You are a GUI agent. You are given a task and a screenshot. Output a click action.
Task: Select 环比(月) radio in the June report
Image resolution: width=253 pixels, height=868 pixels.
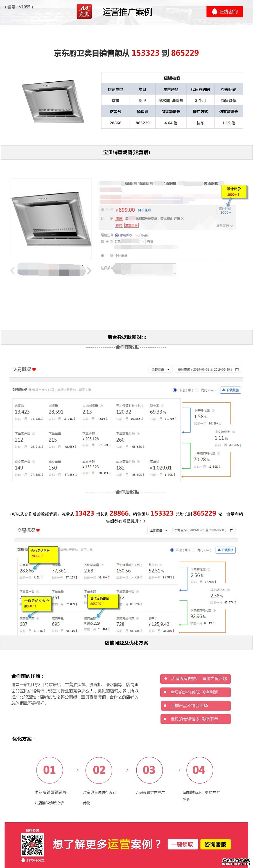click(174, 390)
